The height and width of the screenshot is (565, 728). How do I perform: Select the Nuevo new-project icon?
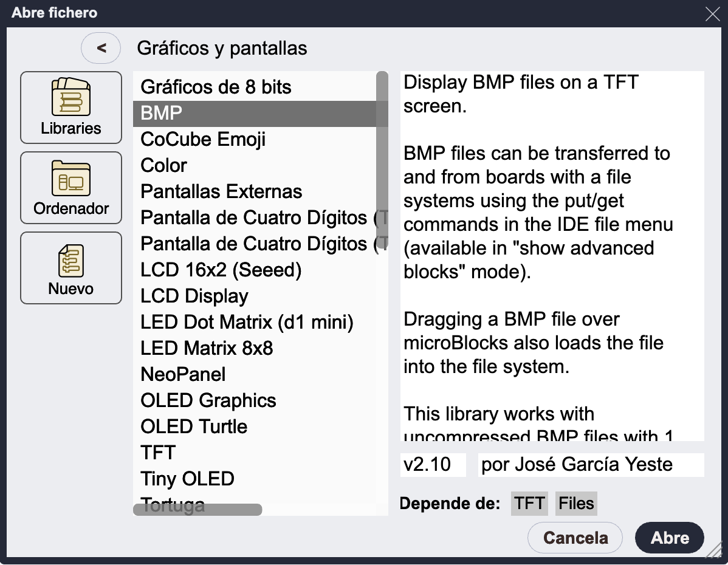tap(71, 268)
